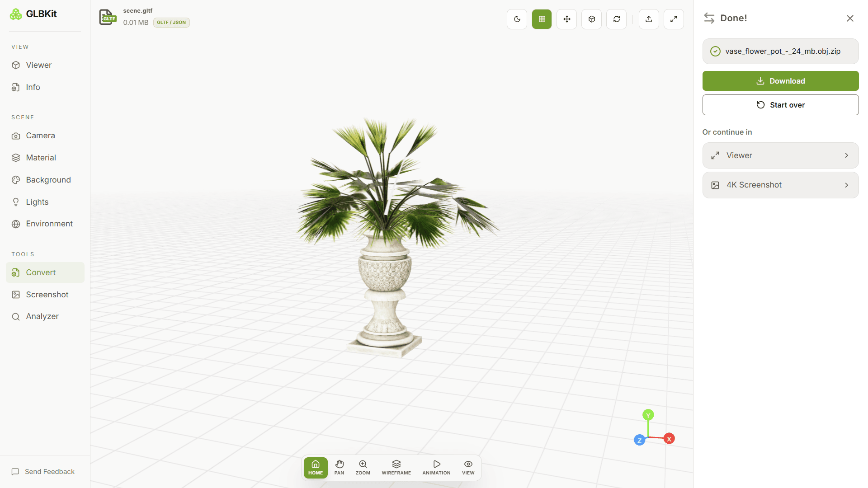Click the blue Z axis gizmo handle
Viewport: 868px width, 488px height.
tap(639, 440)
